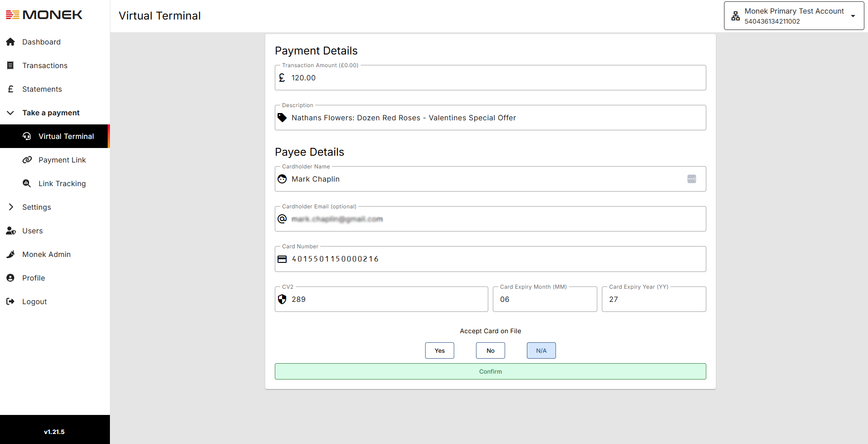868x444 pixels.
Task: Click the Accept Card on File label
Action: (x=491, y=331)
